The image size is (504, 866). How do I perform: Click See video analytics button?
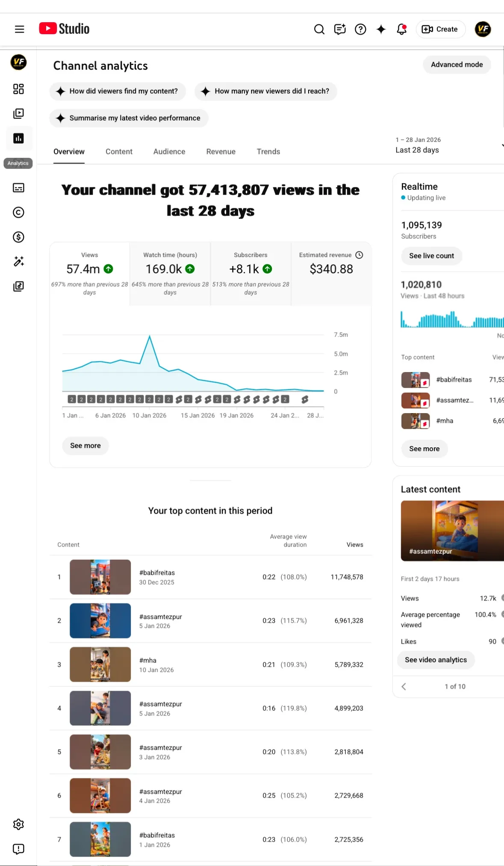click(436, 660)
